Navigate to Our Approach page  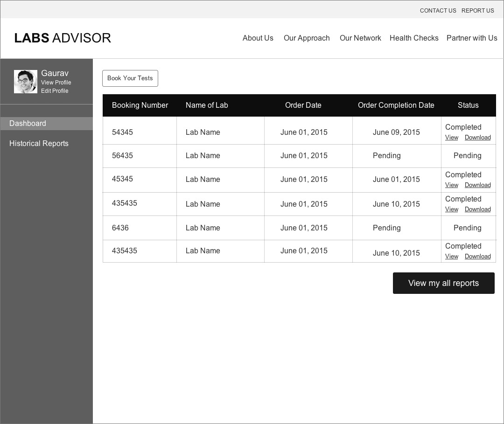coord(307,38)
